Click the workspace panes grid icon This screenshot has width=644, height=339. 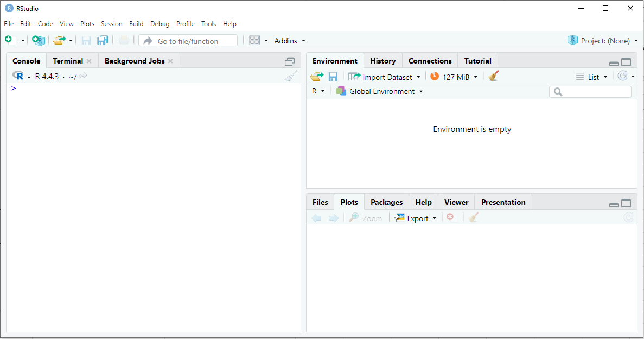[x=254, y=40]
